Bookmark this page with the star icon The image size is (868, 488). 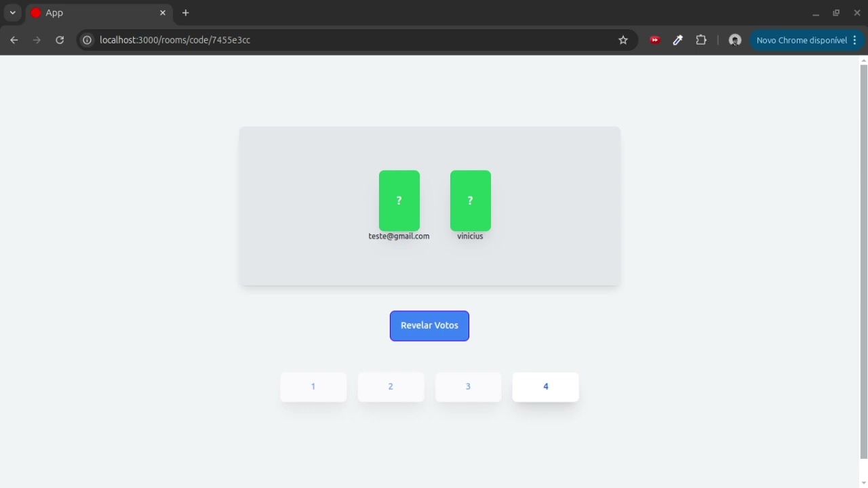click(623, 40)
